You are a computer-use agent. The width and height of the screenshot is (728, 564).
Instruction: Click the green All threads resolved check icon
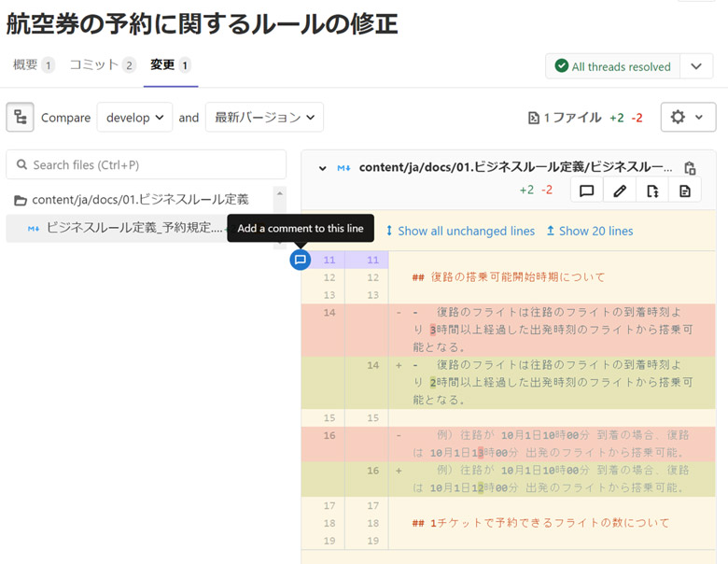pyautogui.click(x=561, y=66)
